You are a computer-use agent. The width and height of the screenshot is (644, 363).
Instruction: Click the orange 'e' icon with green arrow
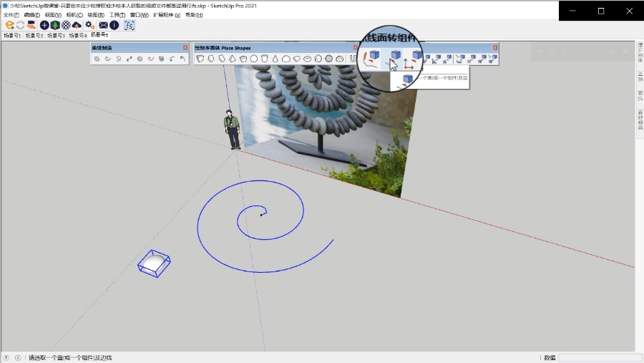(9, 26)
